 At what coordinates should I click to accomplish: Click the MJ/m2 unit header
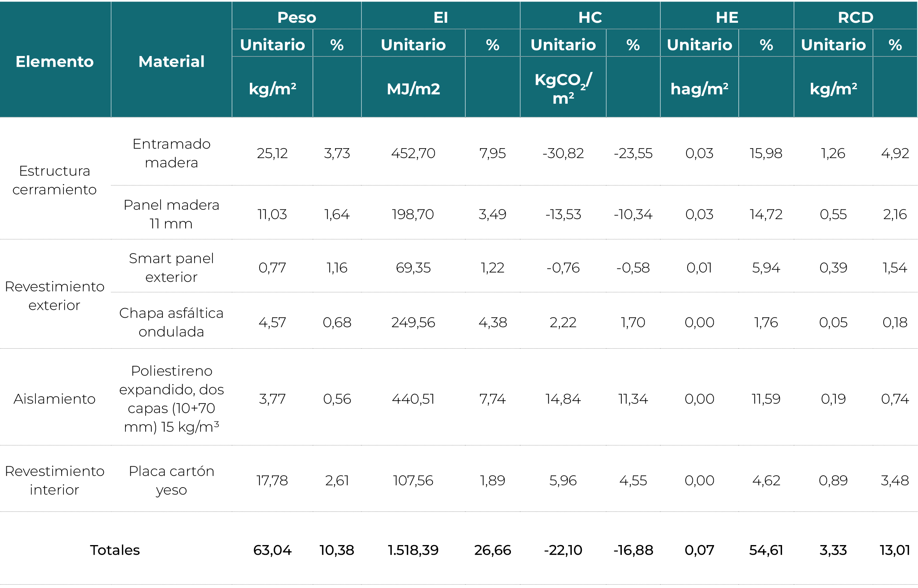(413, 89)
